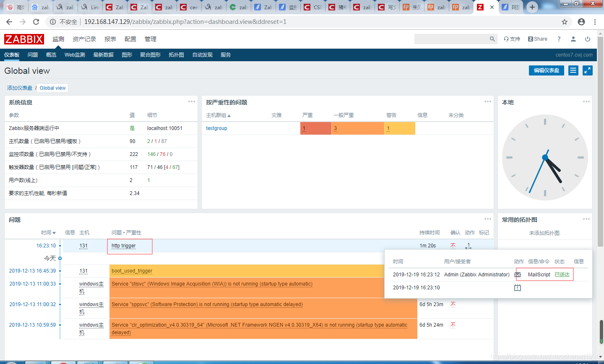
Task: Open the Chrome account avatar icon
Action: pos(581,22)
